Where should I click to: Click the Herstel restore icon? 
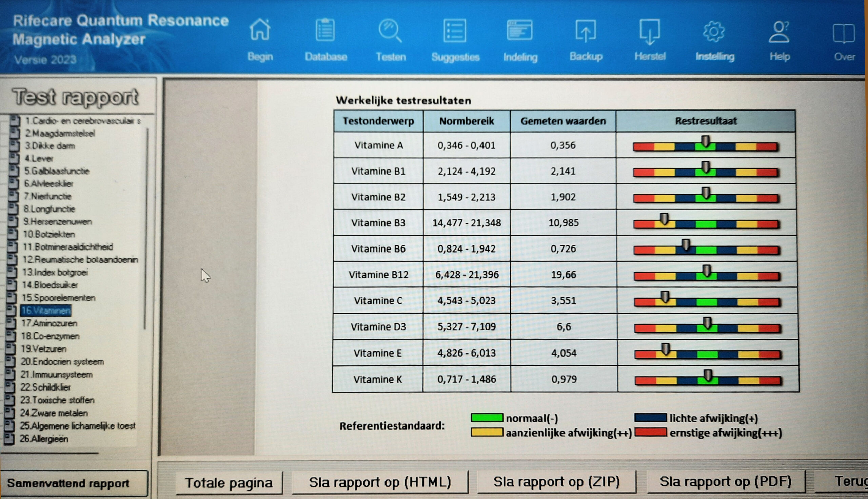650,31
